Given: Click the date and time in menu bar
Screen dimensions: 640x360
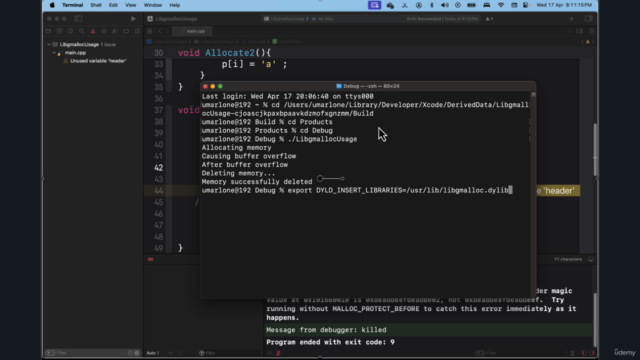Looking at the screenshot, I should (564, 5).
